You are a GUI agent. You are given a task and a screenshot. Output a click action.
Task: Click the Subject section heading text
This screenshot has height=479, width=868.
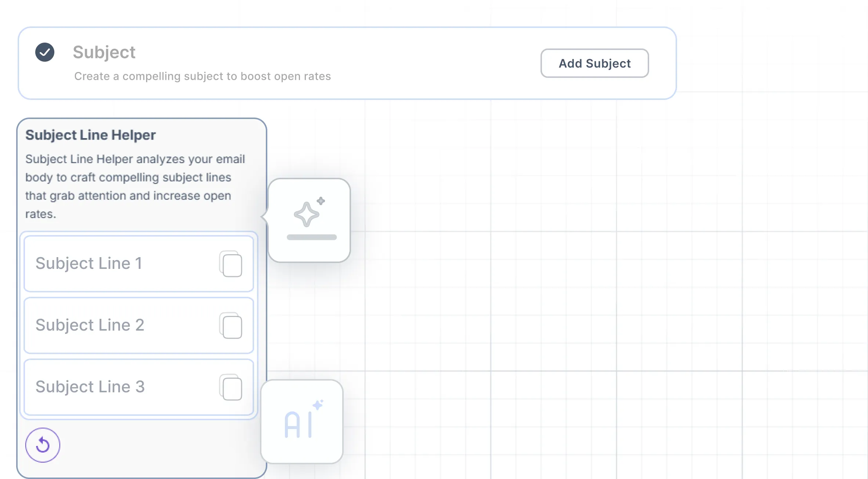pos(104,52)
